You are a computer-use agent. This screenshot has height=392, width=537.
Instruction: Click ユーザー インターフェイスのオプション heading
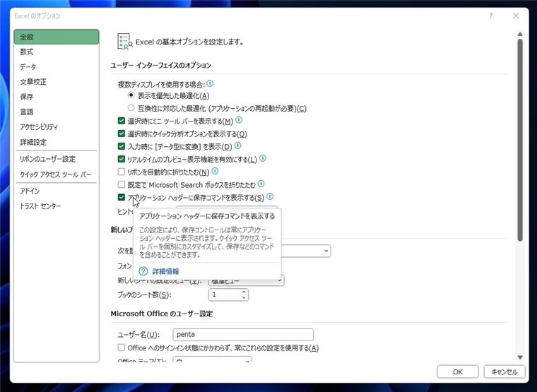click(161, 66)
